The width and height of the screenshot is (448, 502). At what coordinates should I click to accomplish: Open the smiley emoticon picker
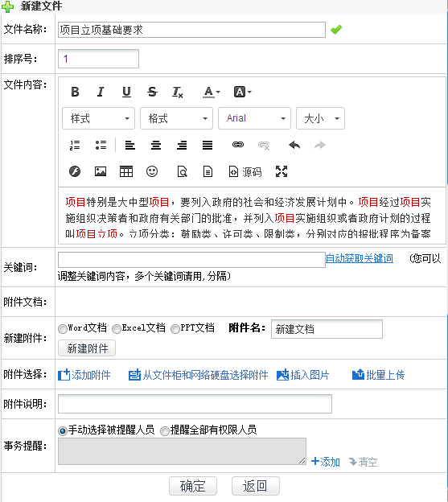point(152,171)
